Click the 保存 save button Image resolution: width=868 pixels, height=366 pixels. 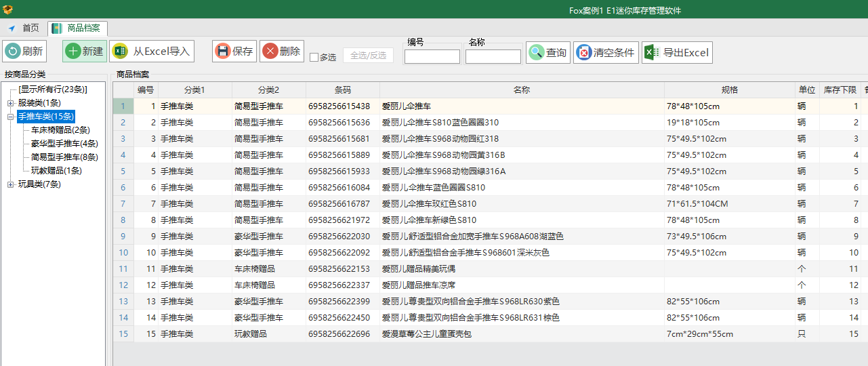click(234, 52)
